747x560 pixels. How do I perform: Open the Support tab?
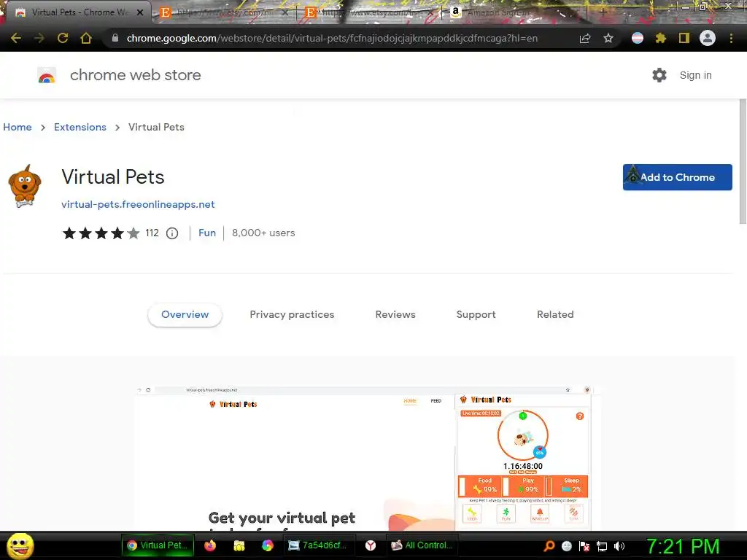(x=476, y=315)
